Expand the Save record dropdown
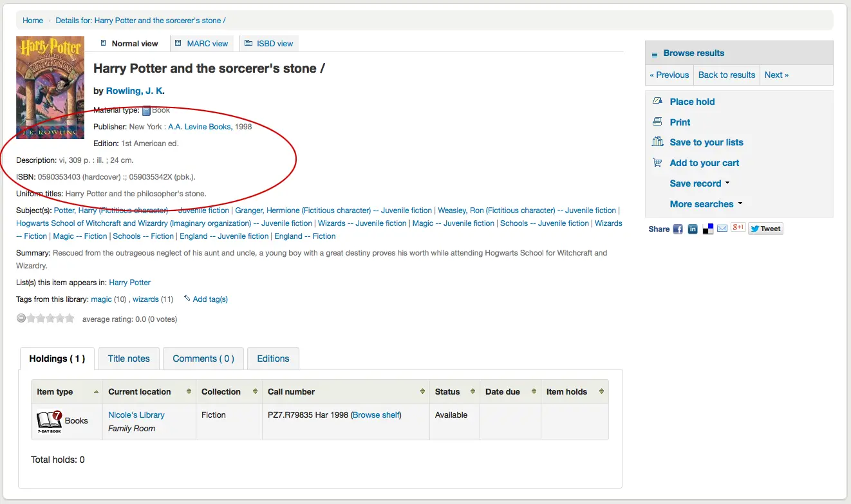Screen dimensions: 851x504 click(x=700, y=183)
